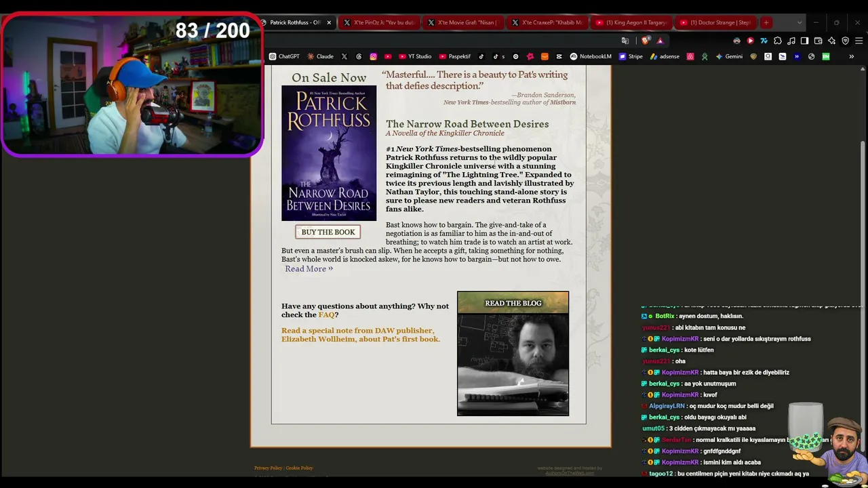Click chat username tagoo12
This screenshot has width=868, height=488.
pos(661,474)
